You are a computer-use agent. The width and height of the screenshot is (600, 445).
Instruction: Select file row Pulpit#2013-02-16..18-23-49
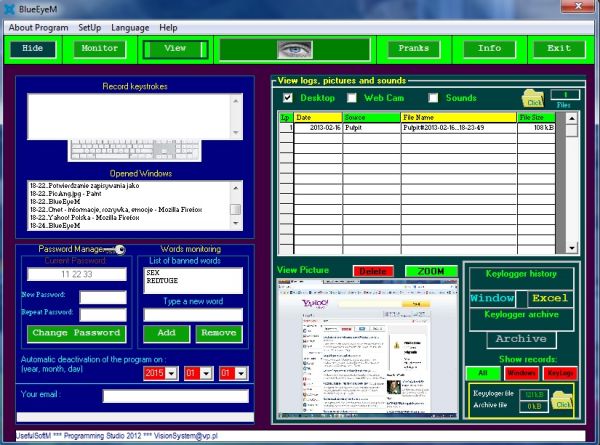coord(458,128)
